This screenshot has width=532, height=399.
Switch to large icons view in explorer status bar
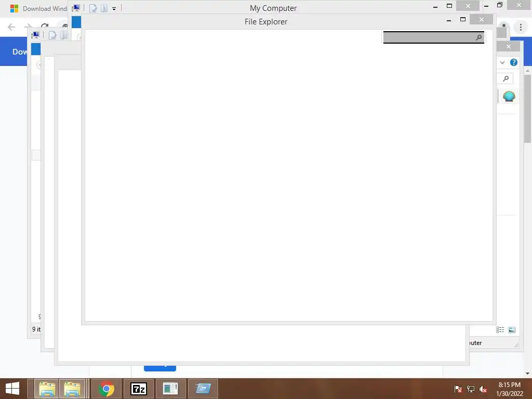point(512,330)
